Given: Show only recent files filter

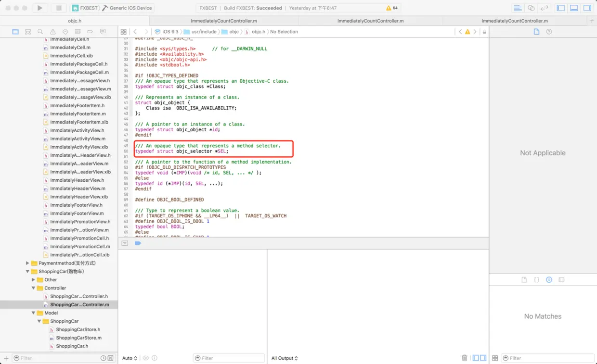Looking at the screenshot, I should pos(103,358).
